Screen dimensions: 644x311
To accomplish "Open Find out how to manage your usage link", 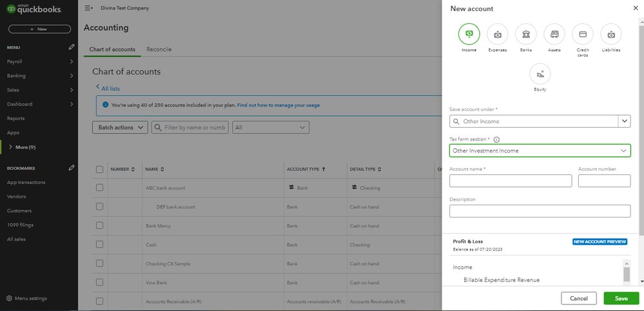I will click(x=278, y=105).
